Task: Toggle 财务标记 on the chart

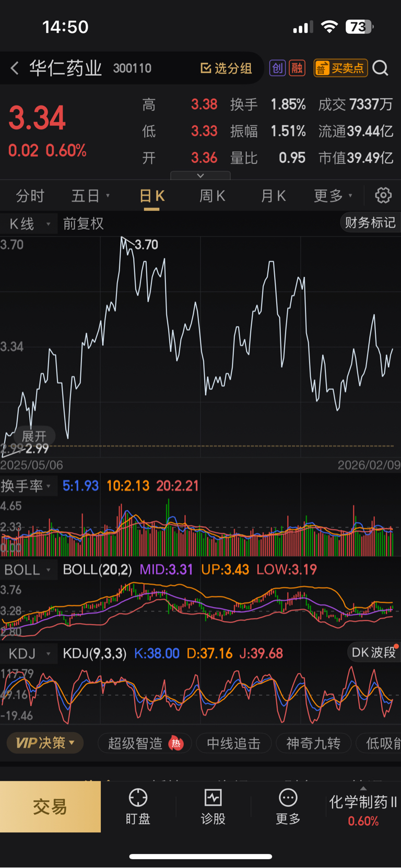Action: (x=370, y=223)
